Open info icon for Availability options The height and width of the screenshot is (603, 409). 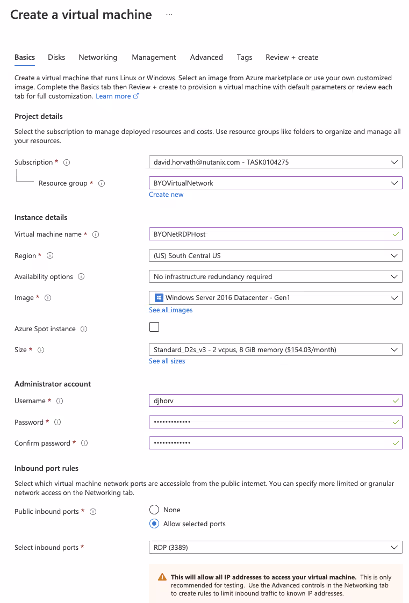click(x=81, y=277)
